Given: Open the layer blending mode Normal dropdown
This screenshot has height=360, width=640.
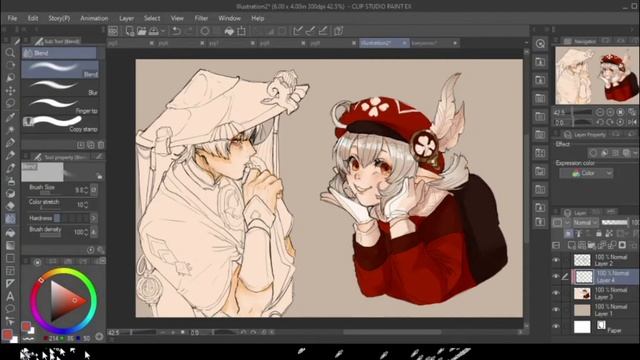Looking at the screenshot, I should point(585,222).
